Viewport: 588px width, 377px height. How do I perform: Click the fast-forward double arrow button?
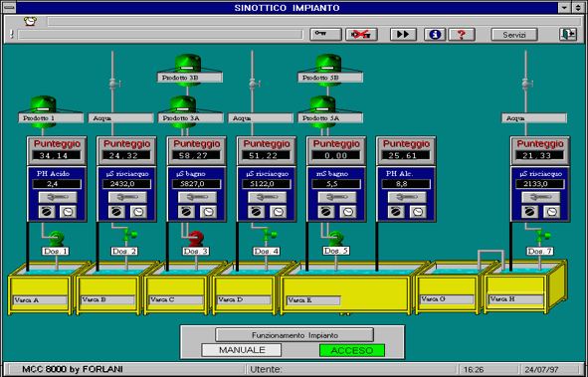pyautogui.click(x=403, y=35)
